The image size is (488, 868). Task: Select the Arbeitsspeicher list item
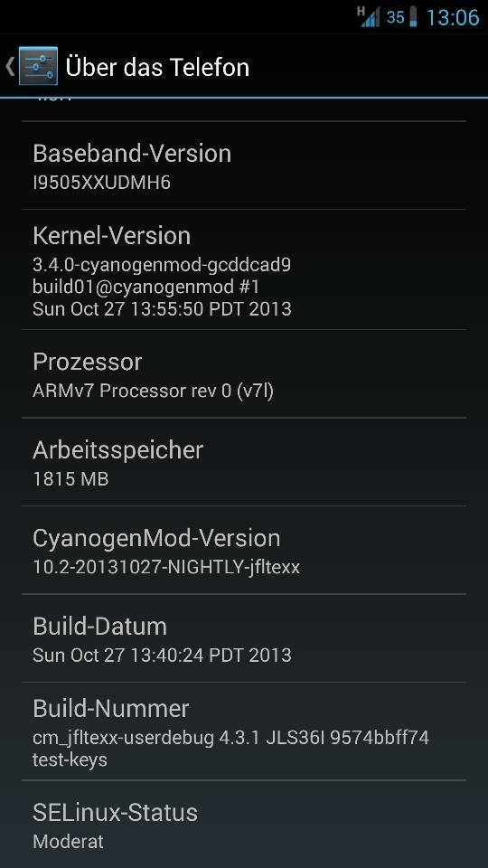[x=244, y=462]
